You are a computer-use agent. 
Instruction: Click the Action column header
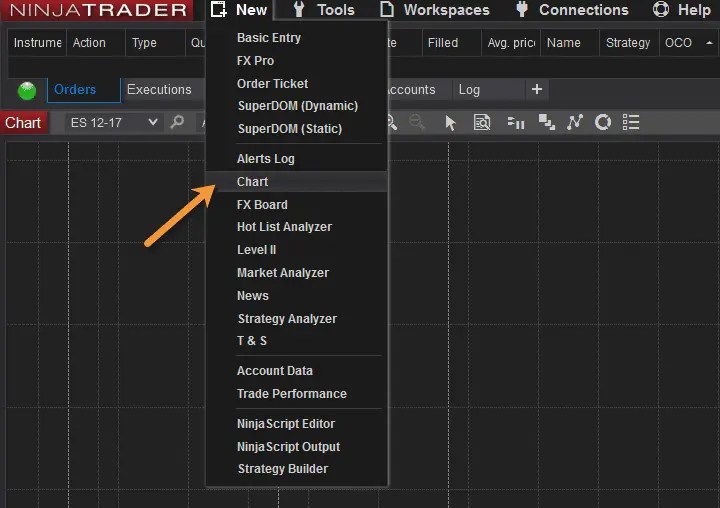click(x=96, y=43)
